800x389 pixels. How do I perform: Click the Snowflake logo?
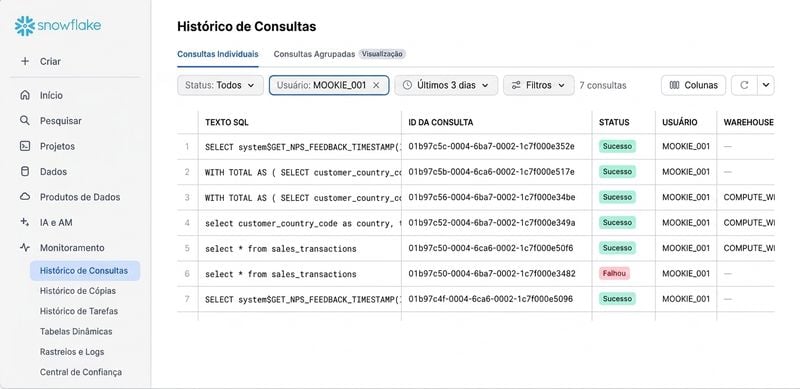tap(58, 26)
